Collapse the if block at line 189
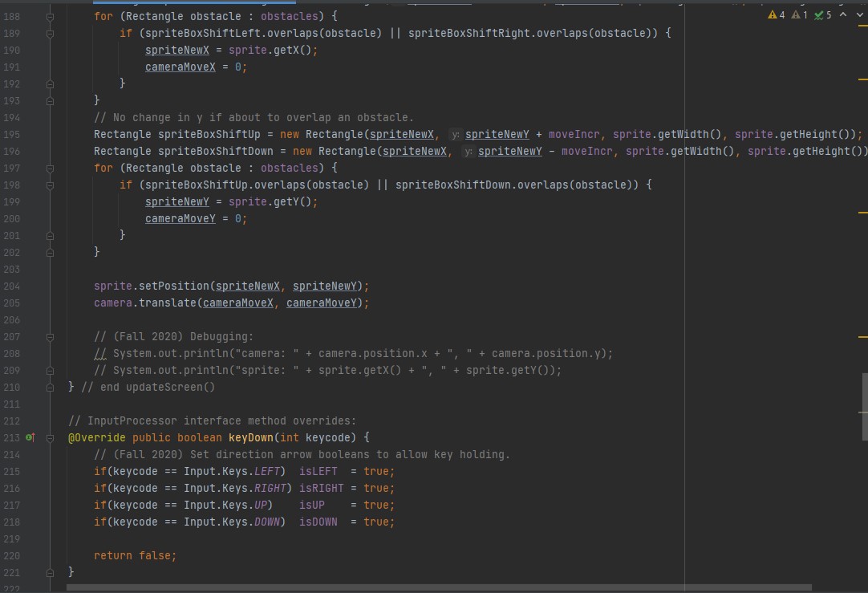868x593 pixels. [x=49, y=33]
